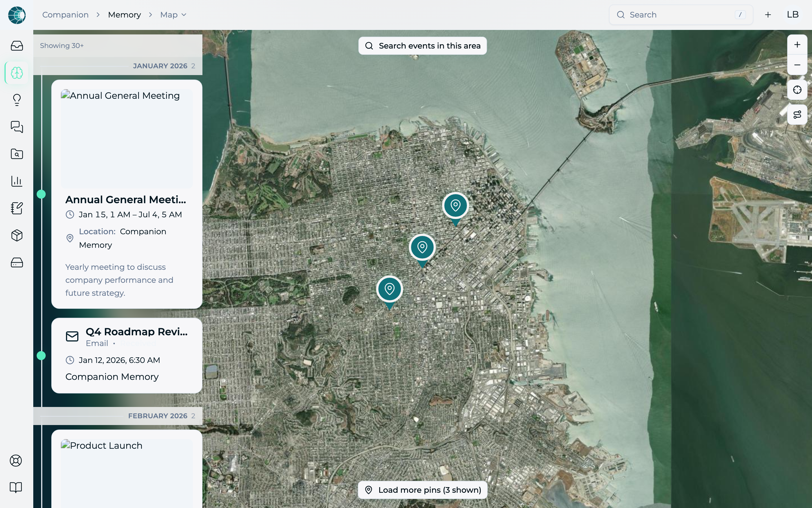Viewport: 812px width, 508px height.
Task: Open the map filter sliders control
Action: (797, 115)
